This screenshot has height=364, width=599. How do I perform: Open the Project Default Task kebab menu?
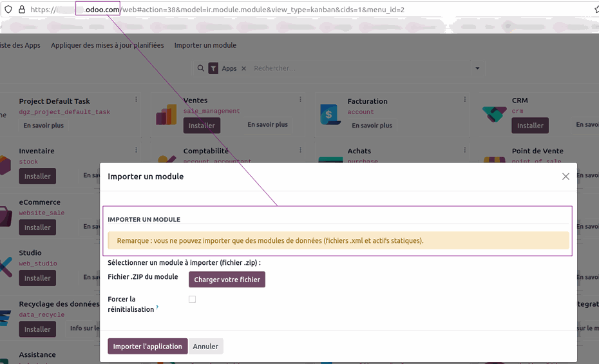coord(136,99)
